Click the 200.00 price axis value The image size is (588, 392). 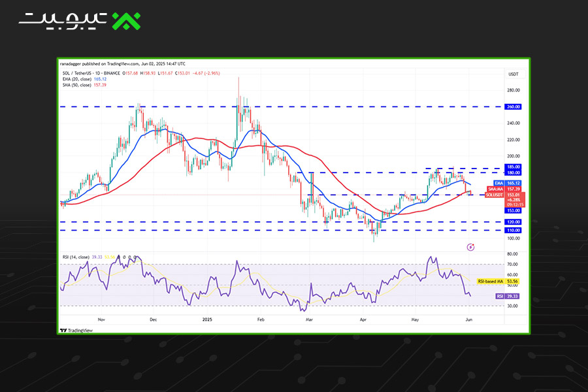click(x=514, y=156)
